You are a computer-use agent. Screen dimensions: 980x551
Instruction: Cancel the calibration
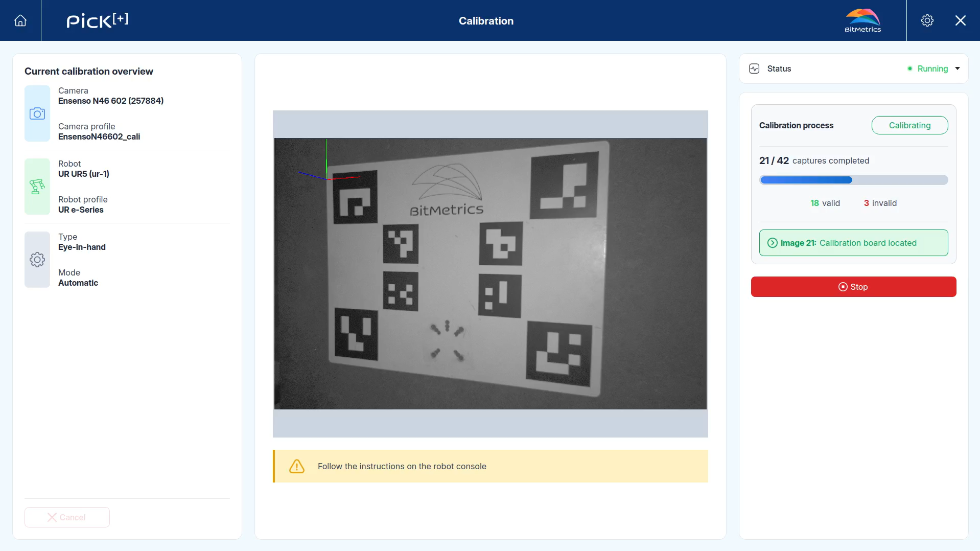pyautogui.click(x=67, y=517)
